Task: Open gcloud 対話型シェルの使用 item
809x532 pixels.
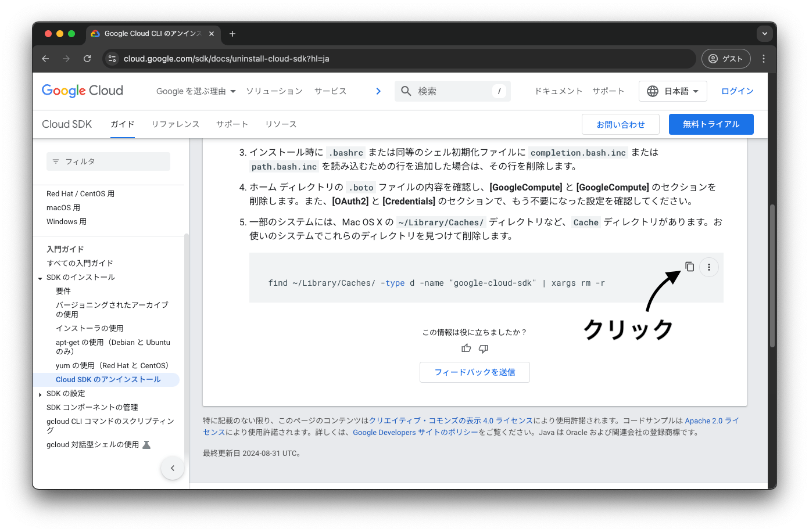Action: pos(92,444)
